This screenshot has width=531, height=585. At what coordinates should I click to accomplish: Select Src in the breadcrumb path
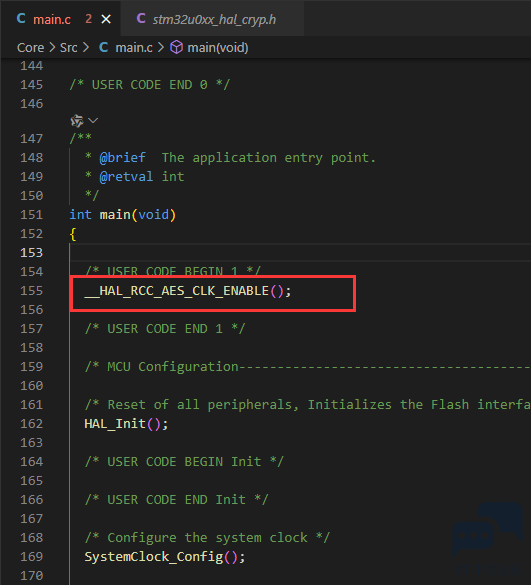pyautogui.click(x=69, y=48)
